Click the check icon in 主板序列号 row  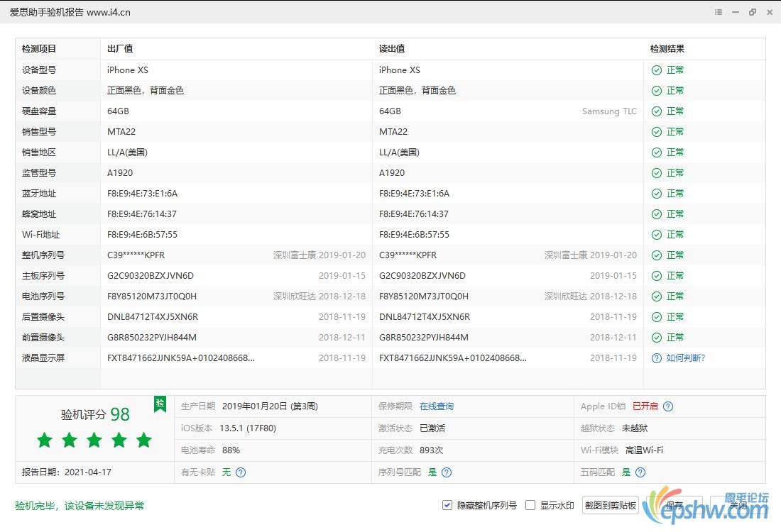657,276
